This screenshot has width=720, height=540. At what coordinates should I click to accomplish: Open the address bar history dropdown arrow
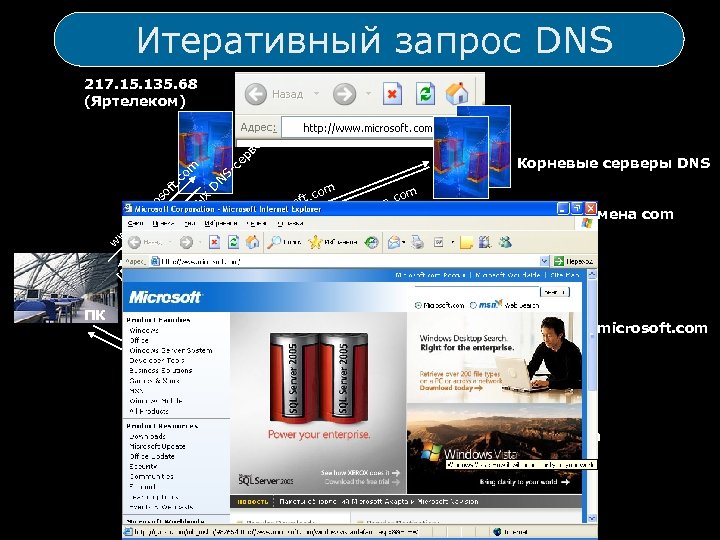pos(544,261)
